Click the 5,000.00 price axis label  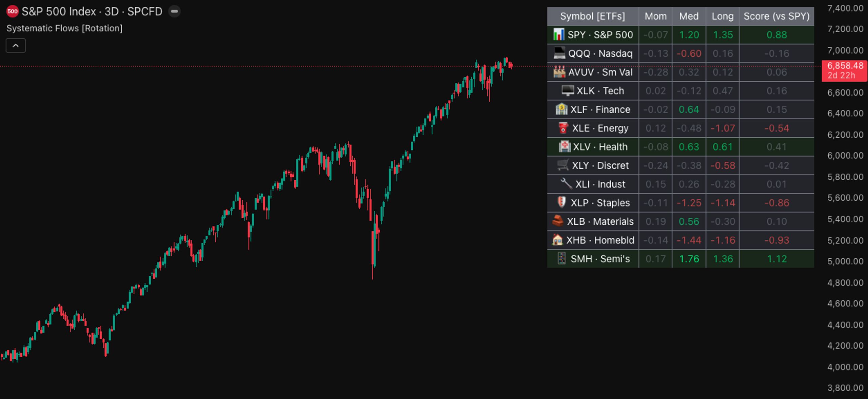[845, 261]
